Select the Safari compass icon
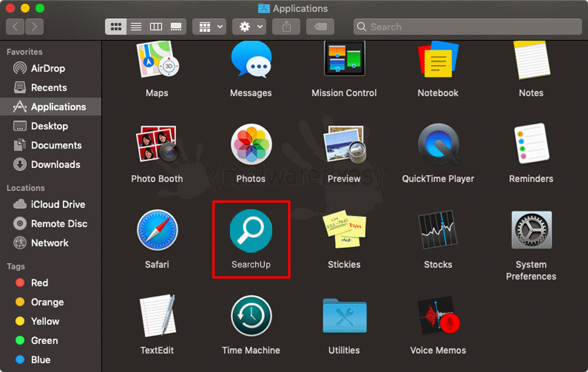The width and height of the screenshot is (588, 372). 157,230
